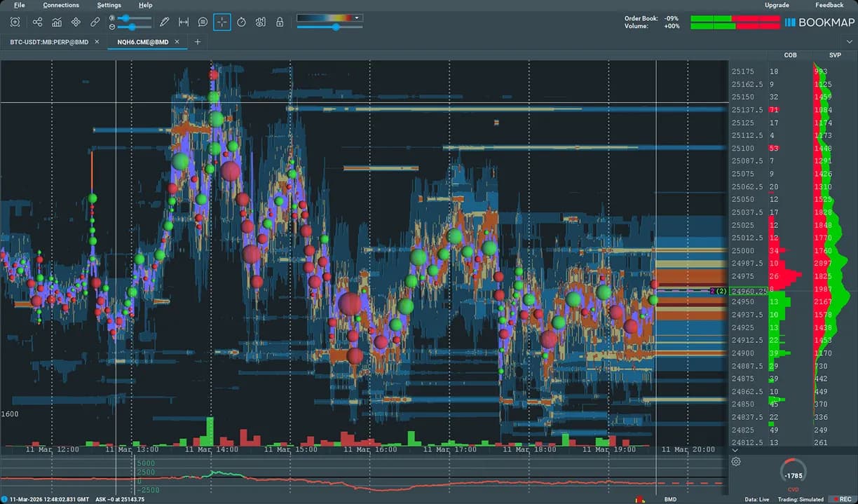This screenshot has height=504, width=858.
Task: Click the Feedback link
Action: tap(829, 5)
